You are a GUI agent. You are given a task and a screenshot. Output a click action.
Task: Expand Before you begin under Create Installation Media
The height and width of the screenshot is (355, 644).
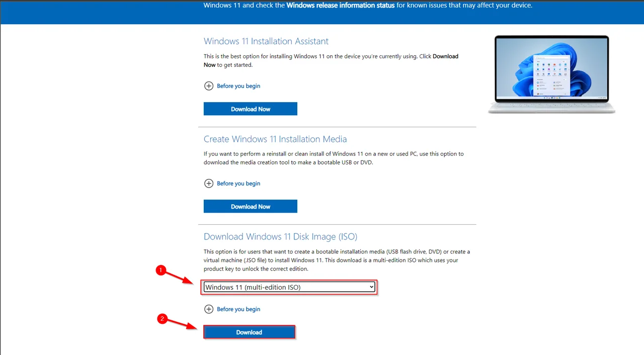(232, 184)
